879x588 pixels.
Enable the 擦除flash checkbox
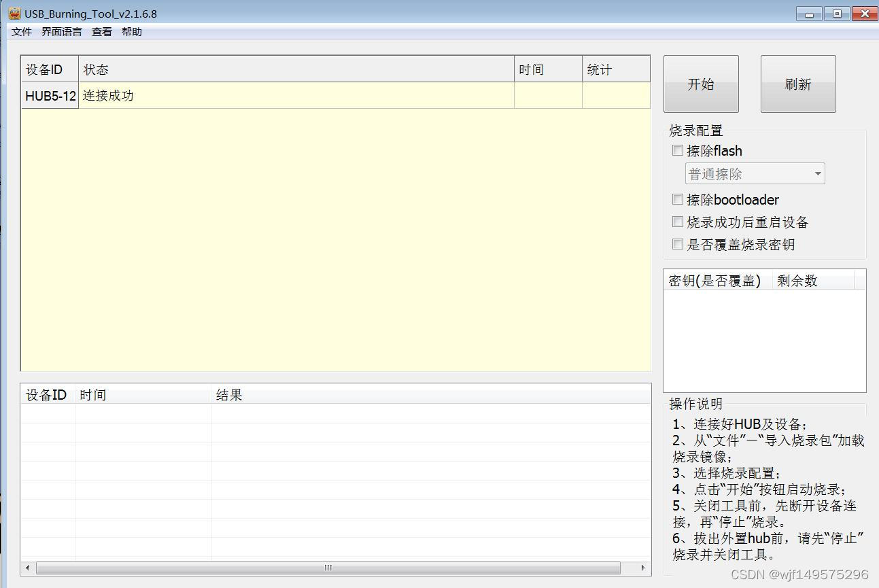coord(678,151)
